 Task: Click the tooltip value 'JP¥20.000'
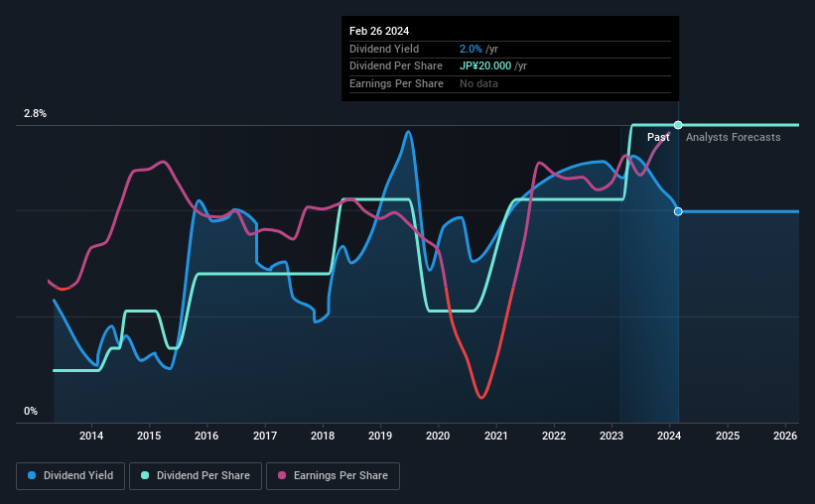[485, 66]
